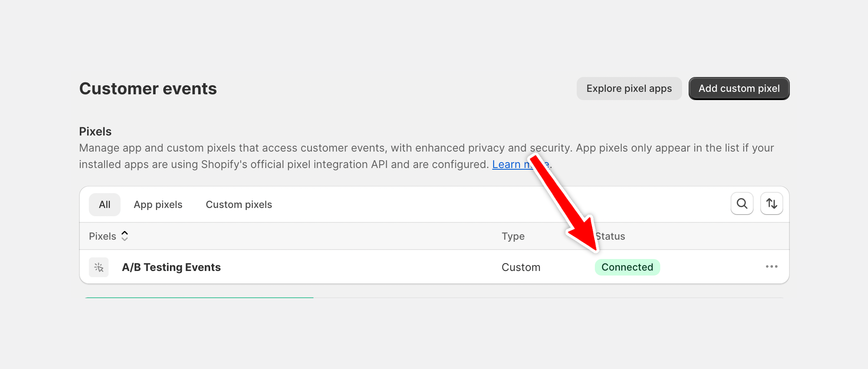Switch to the App pixels tab
The width and height of the screenshot is (868, 369).
pos(158,205)
